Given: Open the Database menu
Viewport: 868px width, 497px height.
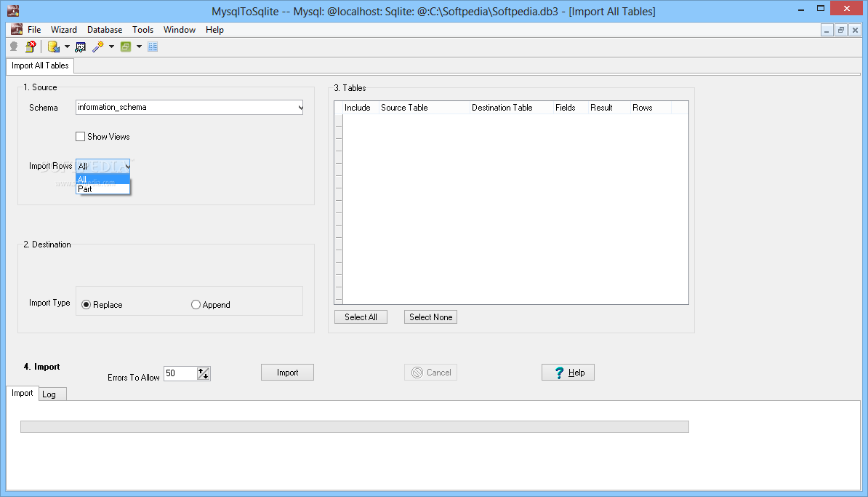Looking at the screenshot, I should 105,30.
